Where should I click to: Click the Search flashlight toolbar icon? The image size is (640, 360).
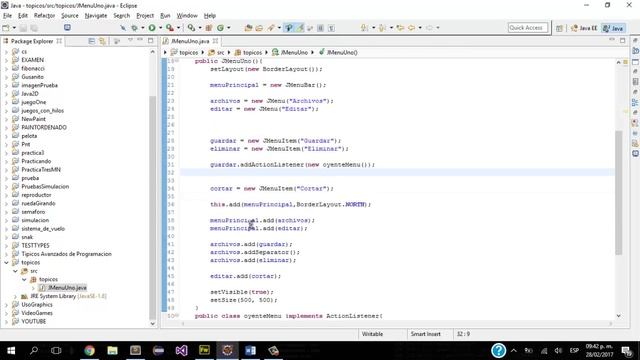tap(271, 28)
